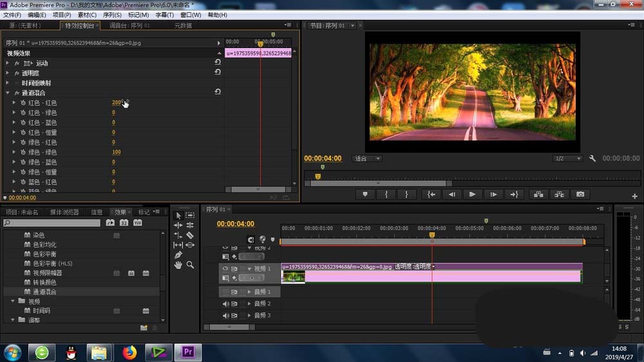Switch to 媒体浏览器 tab

[64, 212]
